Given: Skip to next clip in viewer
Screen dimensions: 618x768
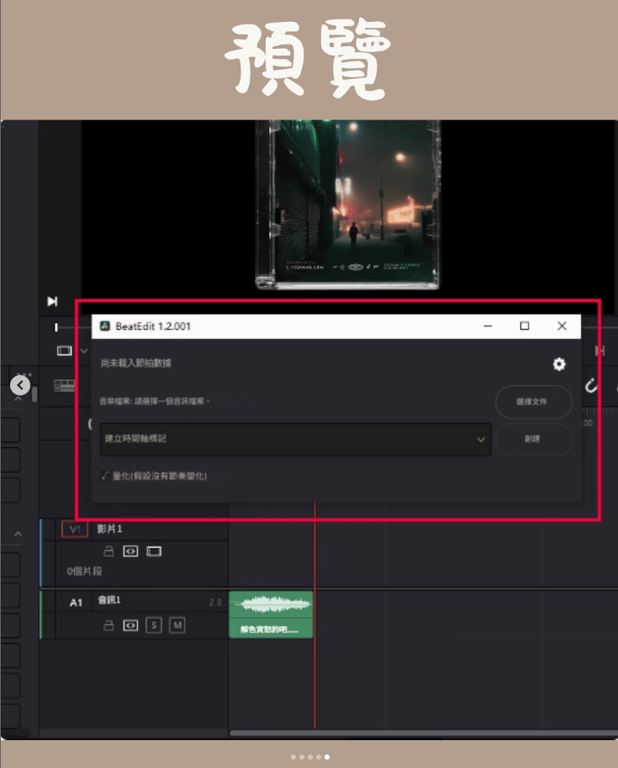Looking at the screenshot, I should point(52,301).
